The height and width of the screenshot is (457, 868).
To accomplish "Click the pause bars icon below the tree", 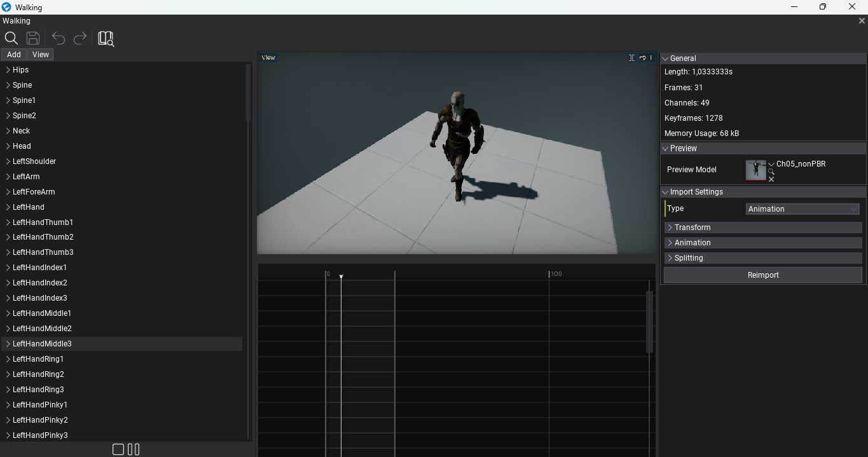I will coord(134,449).
